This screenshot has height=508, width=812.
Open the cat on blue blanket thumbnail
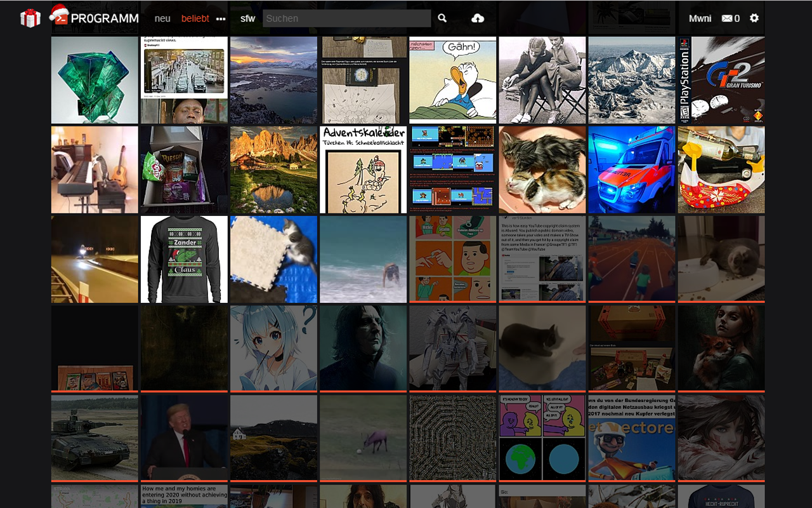point(542,349)
